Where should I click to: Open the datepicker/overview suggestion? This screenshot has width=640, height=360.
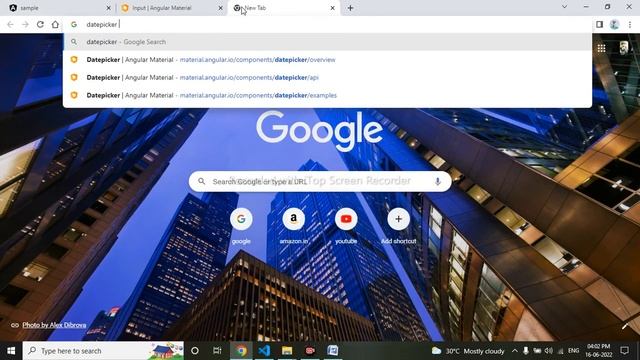click(x=327, y=60)
